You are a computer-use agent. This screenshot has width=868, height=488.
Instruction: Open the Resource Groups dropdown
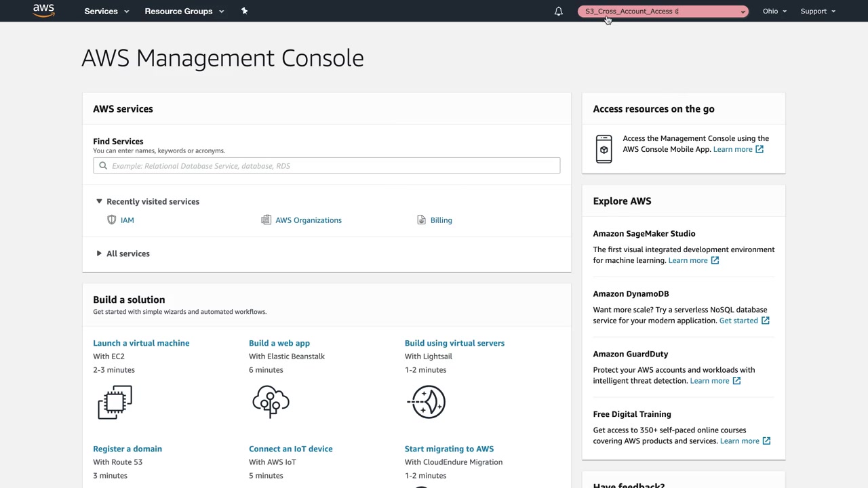click(x=184, y=12)
